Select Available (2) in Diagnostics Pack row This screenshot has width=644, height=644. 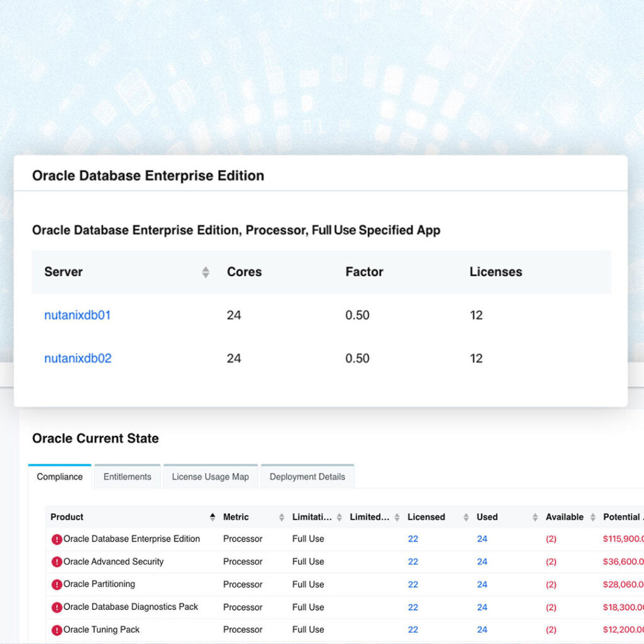pos(551,607)
